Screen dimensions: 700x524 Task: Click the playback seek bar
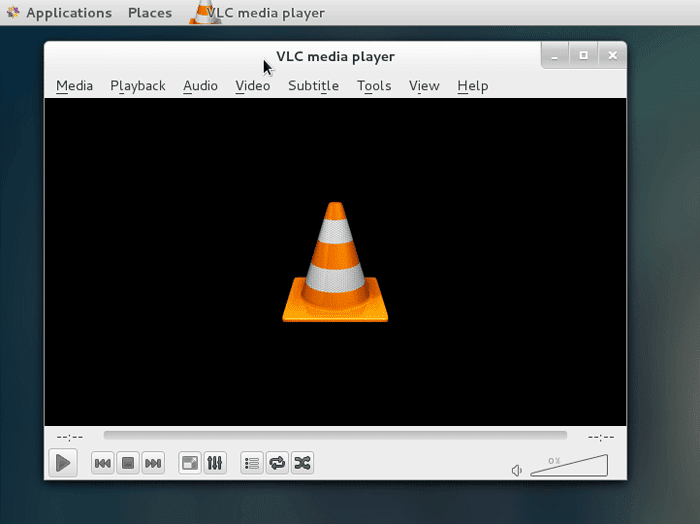coord(335,435)
